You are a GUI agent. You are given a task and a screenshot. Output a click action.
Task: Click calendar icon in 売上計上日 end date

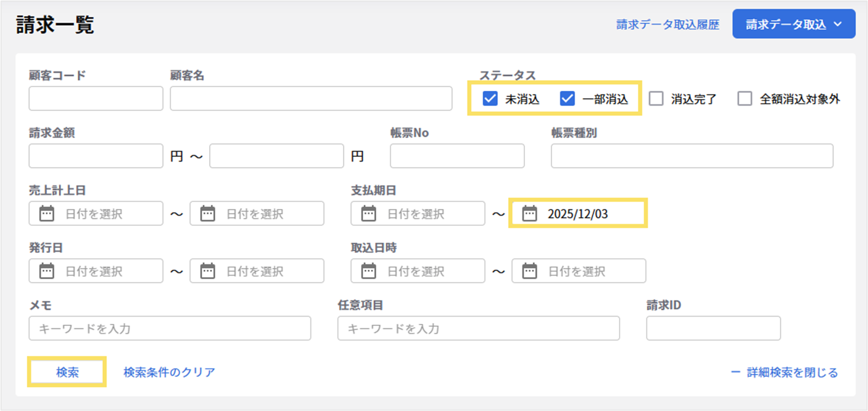click(x=208, y=214)
